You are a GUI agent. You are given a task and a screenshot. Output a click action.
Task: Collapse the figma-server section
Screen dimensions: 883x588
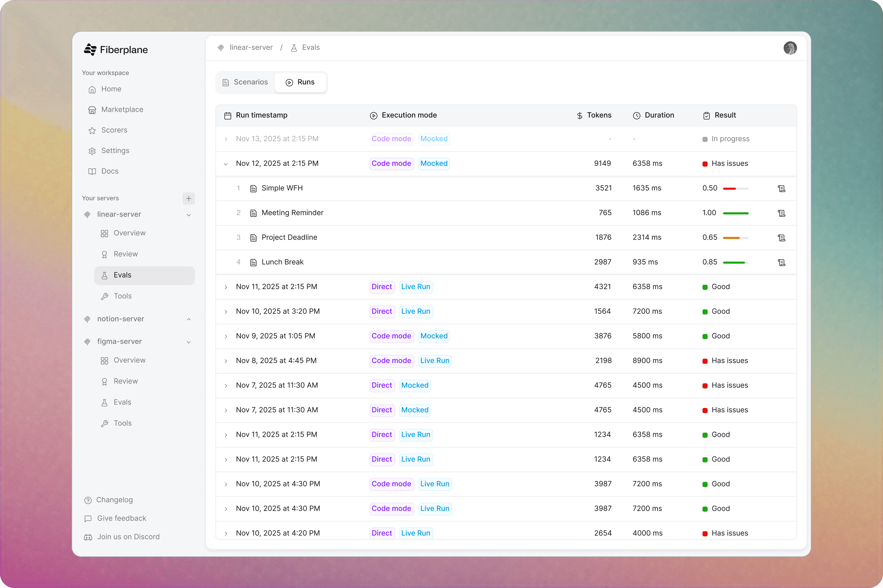click(x=189, y=342)
